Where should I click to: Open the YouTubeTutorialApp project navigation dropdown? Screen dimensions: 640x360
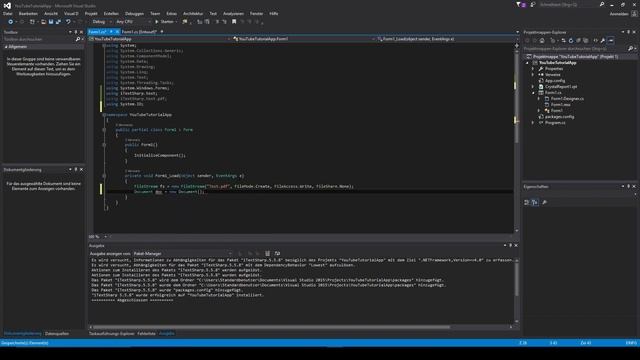point(160,39)
